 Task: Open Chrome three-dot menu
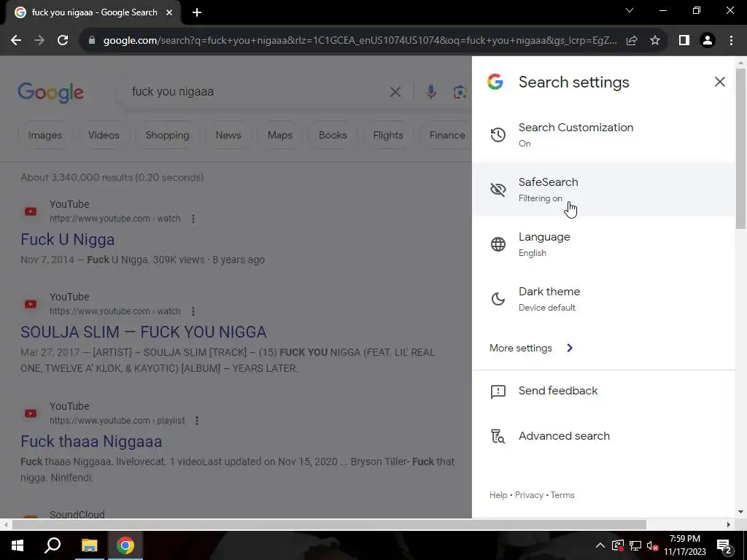[731, 41]
